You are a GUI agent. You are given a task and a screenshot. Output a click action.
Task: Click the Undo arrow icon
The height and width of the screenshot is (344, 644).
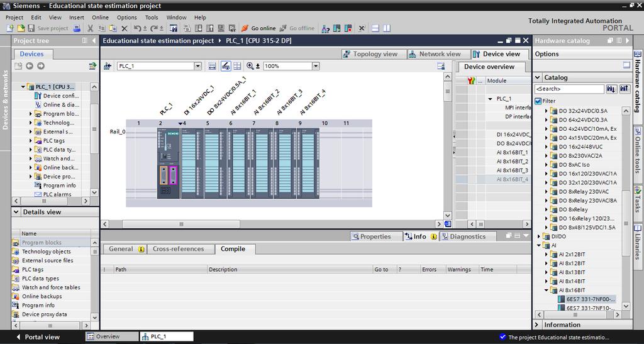coord(137,28)
